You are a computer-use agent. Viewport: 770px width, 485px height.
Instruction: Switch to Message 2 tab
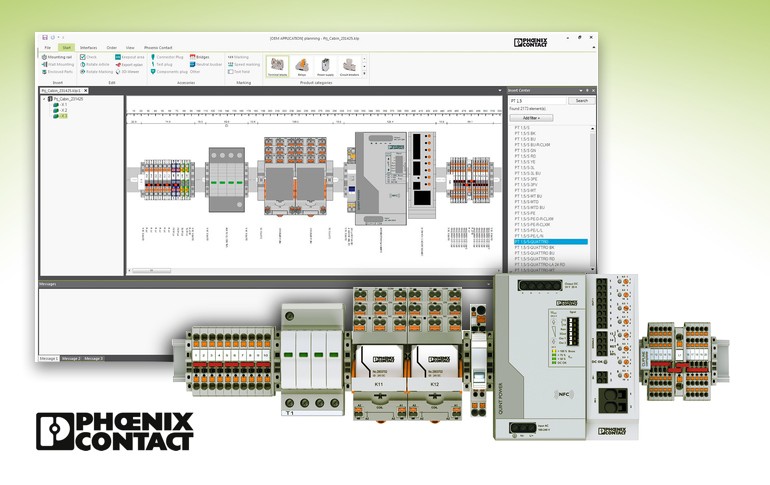(71, 359)
